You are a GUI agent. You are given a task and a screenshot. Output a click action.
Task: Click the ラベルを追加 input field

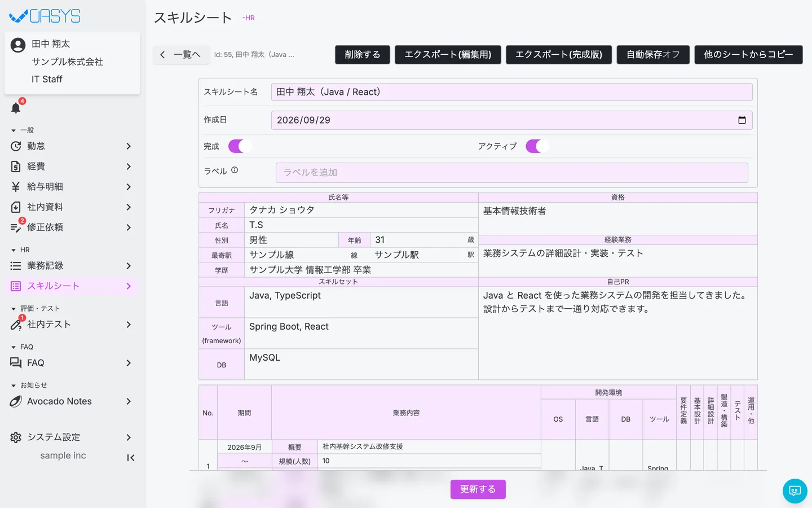tap(512, 173)
